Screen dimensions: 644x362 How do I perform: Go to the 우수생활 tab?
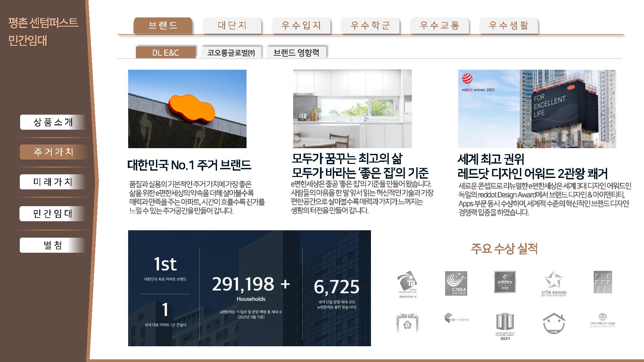(x=508, y=25)
